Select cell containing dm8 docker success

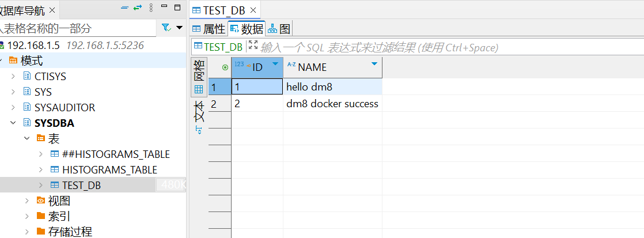[332, 104]
